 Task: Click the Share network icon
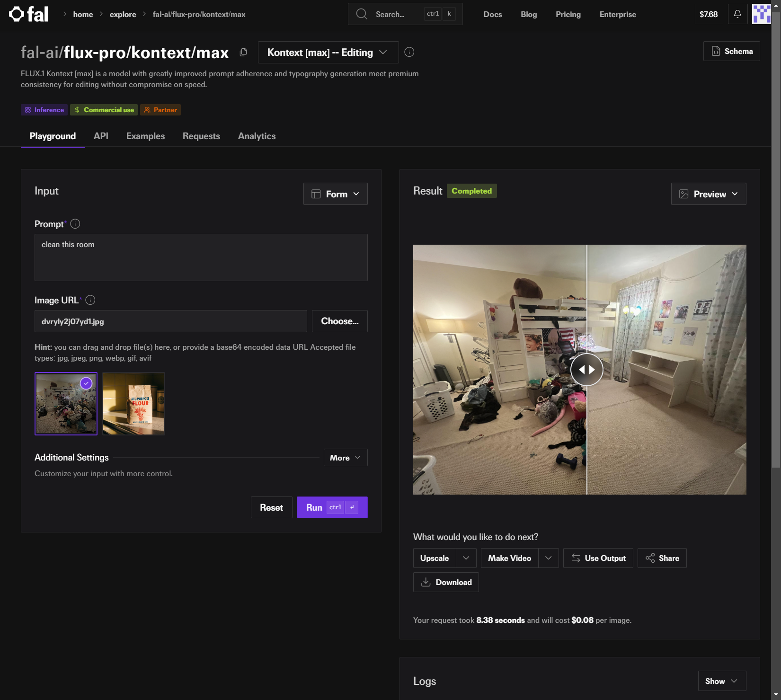(x=650, y=558)
